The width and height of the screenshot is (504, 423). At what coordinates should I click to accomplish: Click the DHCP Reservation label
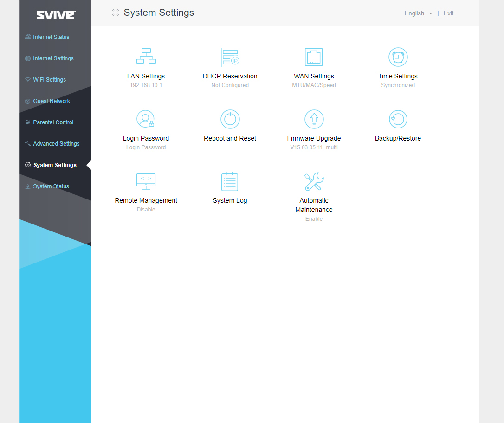[x=230, y=76]
